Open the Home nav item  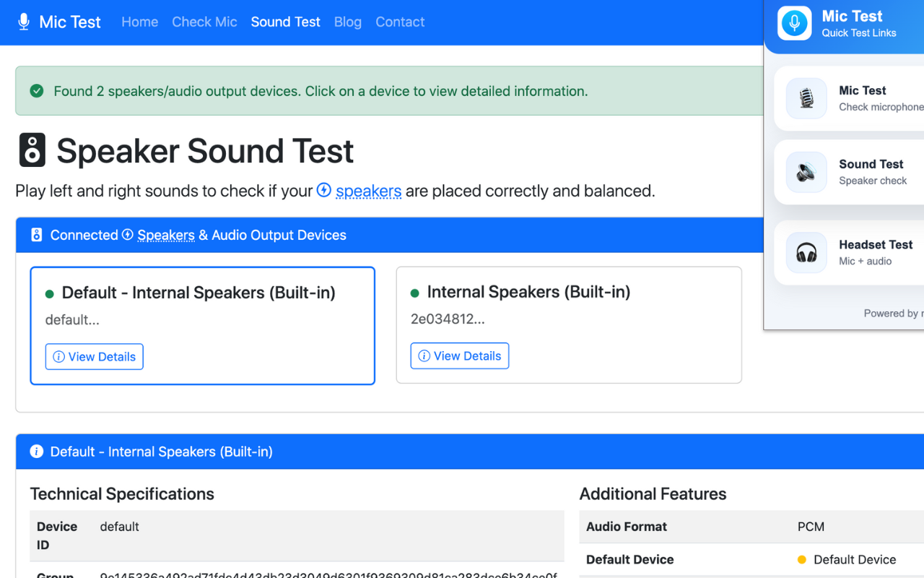(x=139, y=22)
